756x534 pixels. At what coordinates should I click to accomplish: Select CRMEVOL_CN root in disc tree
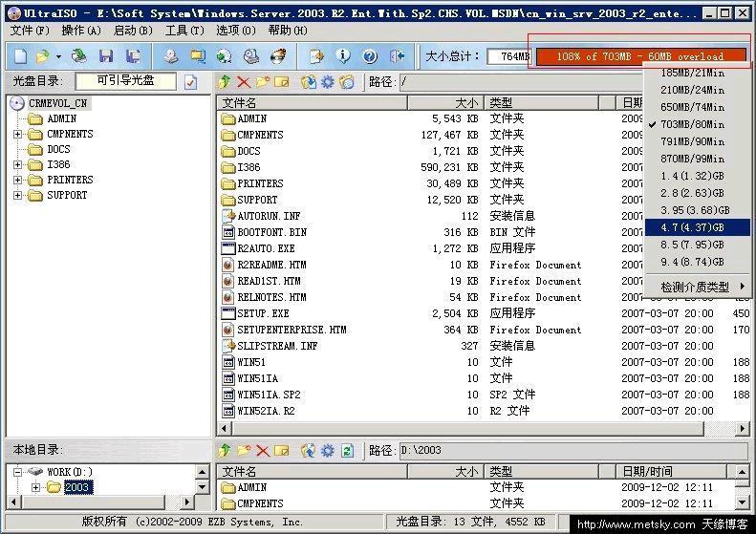coord(58,103)
